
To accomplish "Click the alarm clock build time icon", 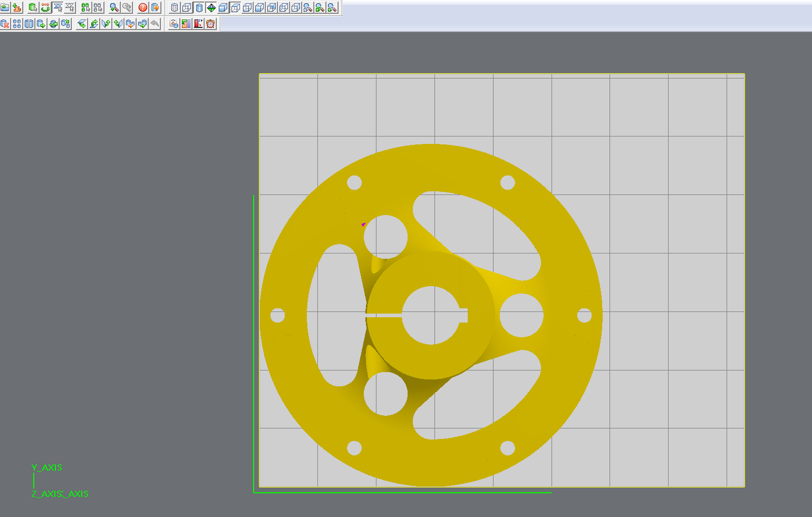I will tap(211, 24).
